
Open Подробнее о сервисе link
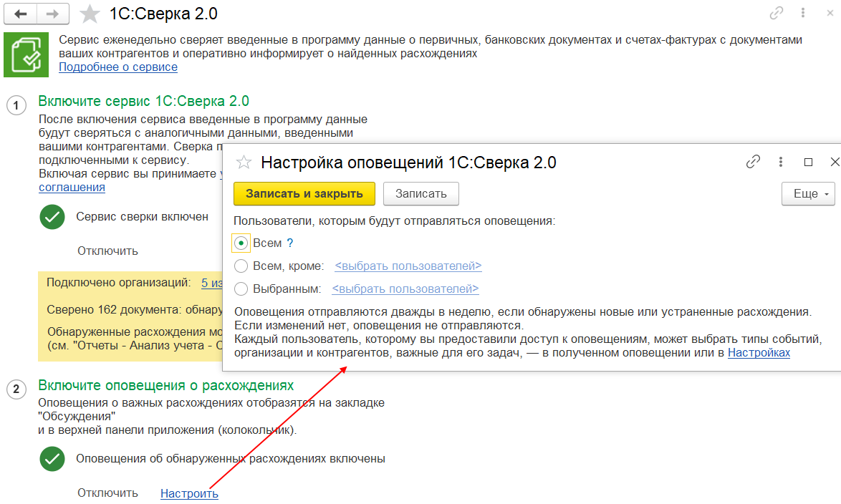[x=118, y=67]
